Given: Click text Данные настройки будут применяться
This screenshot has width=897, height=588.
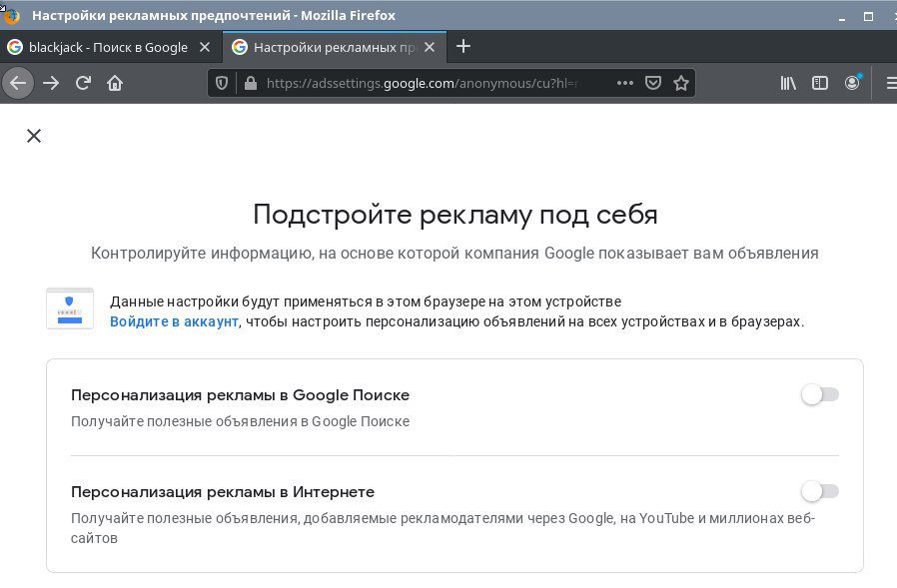Looking at the screenshot, I should tap(366, 301).
